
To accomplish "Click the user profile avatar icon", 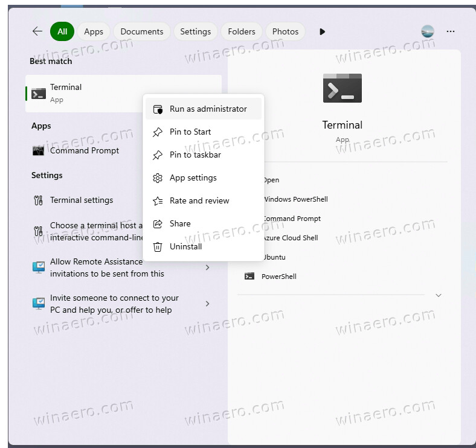I will click(x=427, y=31).
